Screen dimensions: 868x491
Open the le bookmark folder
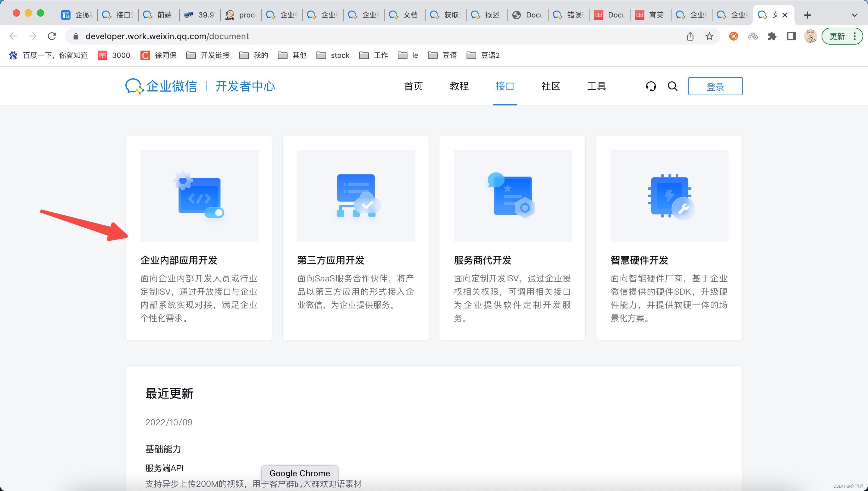tap(408, 55)
